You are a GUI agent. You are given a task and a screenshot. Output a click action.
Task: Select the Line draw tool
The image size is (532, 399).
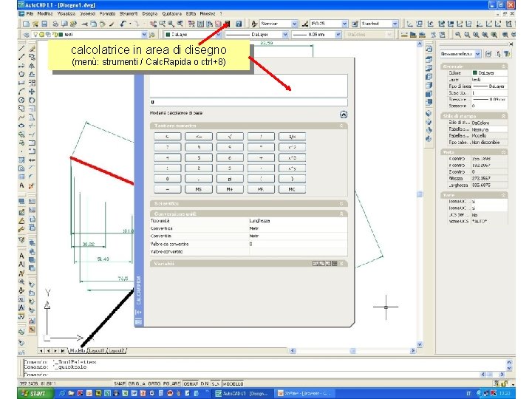(21, 49)
